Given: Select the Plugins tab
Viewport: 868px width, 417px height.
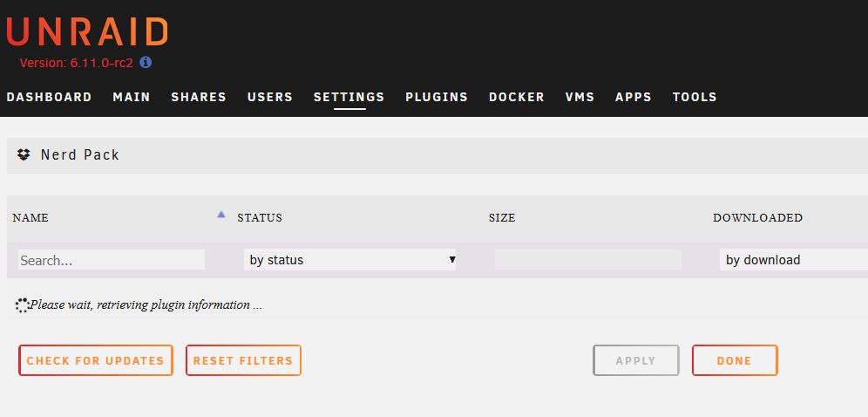Looking at the screenshot, I should click(x=437, y=97).
